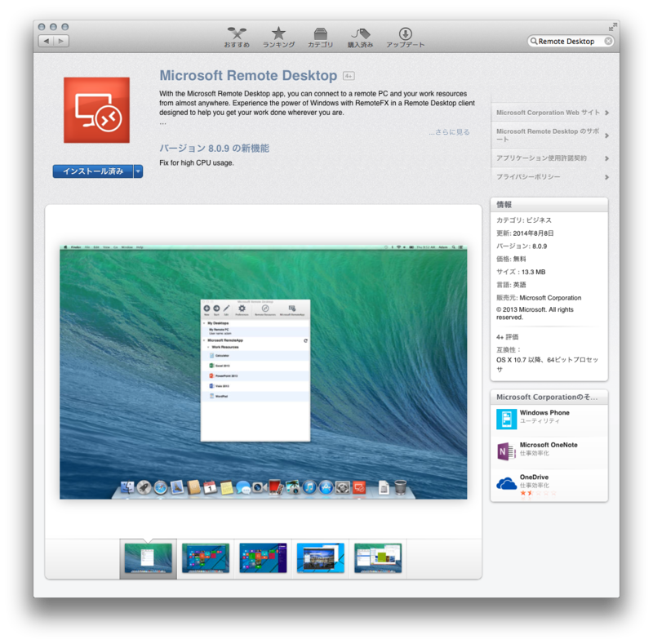653x644 pixels.
Task: Open the おすすめ (Featured) toolbar section
Action: coord(237,38)
